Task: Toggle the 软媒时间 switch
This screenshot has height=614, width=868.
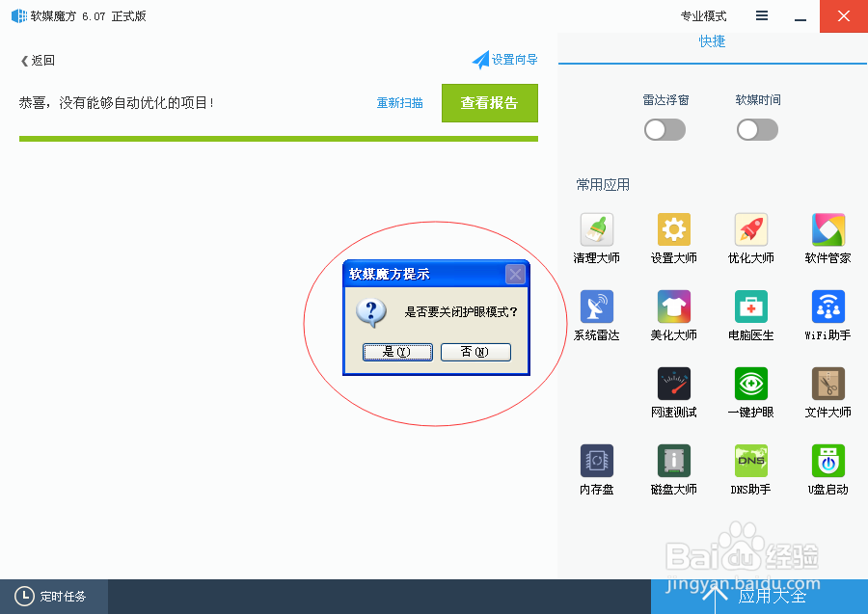Action: pos(757,130)
